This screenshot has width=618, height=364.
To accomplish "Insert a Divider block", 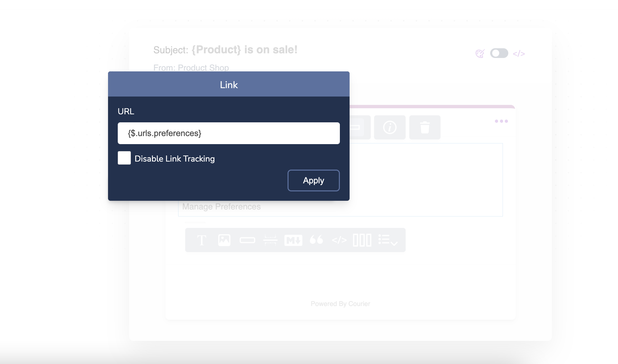I will [x=270, y=240].
